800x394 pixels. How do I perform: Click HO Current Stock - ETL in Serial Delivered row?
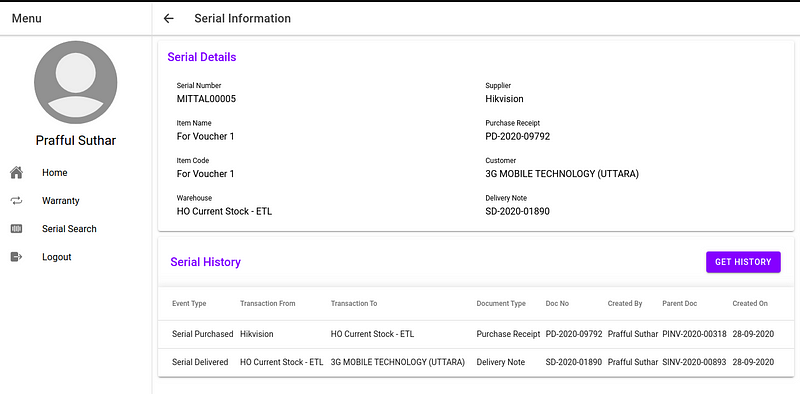tap(281, 362)
